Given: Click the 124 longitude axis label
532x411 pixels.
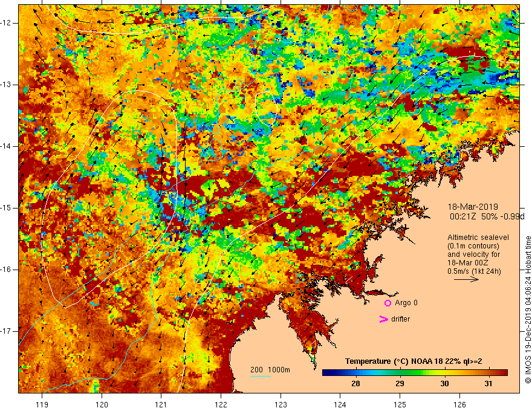Looking at the screenshot, I should [x=340, y=404].
